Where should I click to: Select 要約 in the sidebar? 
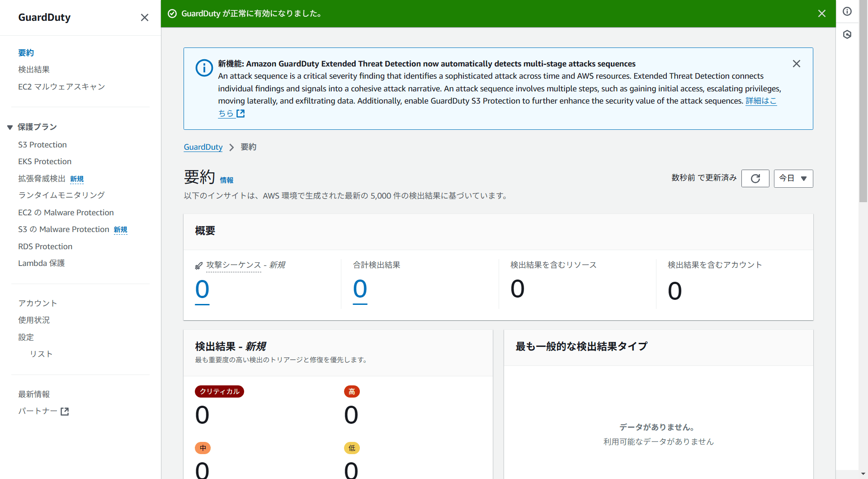[26, 53]
